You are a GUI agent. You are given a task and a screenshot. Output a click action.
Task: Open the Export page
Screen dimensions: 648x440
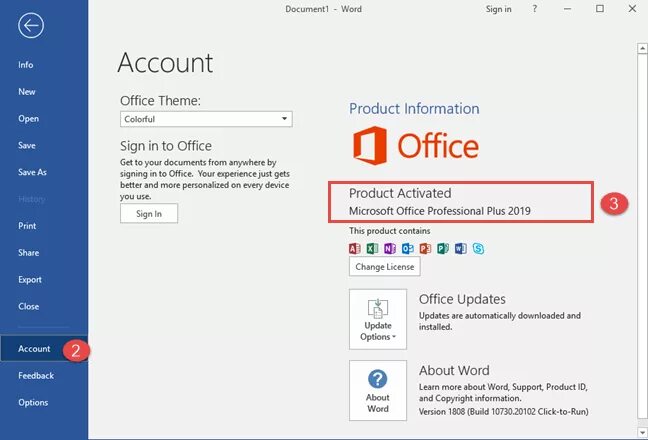[x=30, y=280]
